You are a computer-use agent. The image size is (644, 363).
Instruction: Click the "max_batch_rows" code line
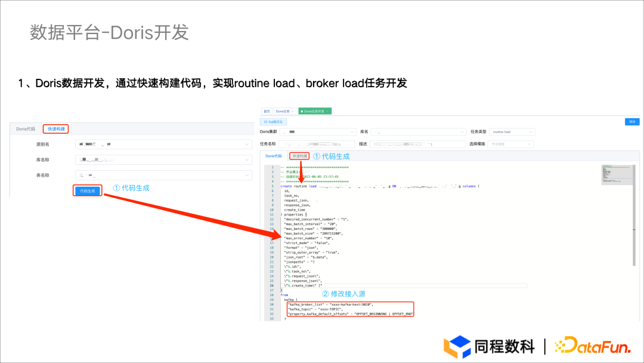click(x=310, y=229)
